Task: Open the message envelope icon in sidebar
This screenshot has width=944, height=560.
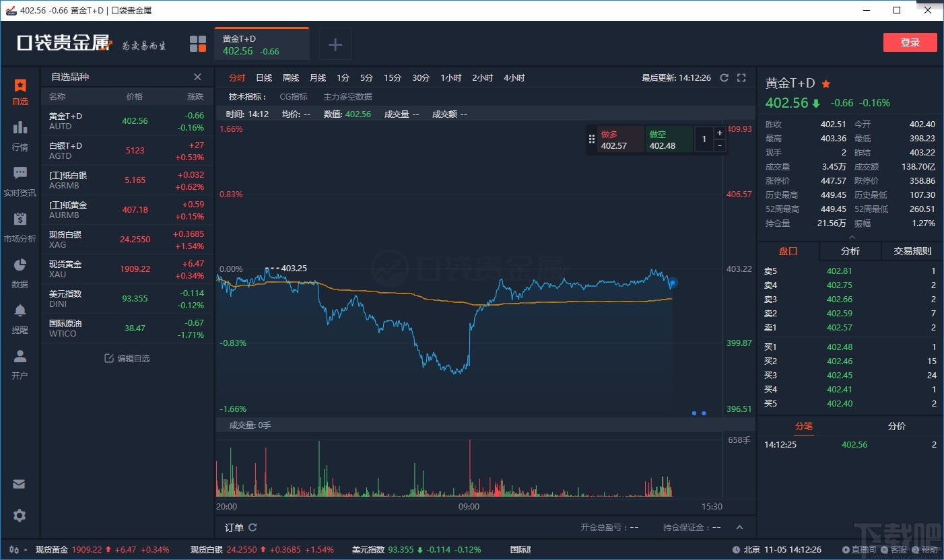Action: pos(20,483)
